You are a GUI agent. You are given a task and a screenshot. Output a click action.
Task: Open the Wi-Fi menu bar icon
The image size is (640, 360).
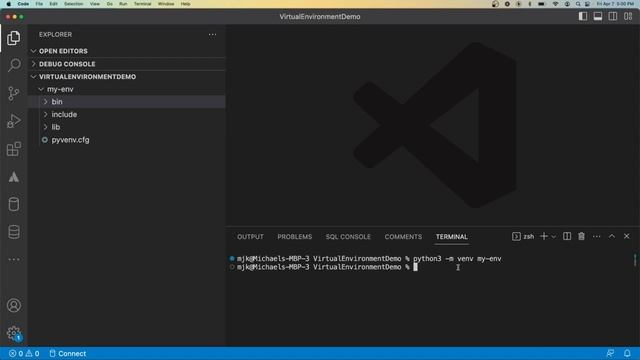(x=555, y=4)
